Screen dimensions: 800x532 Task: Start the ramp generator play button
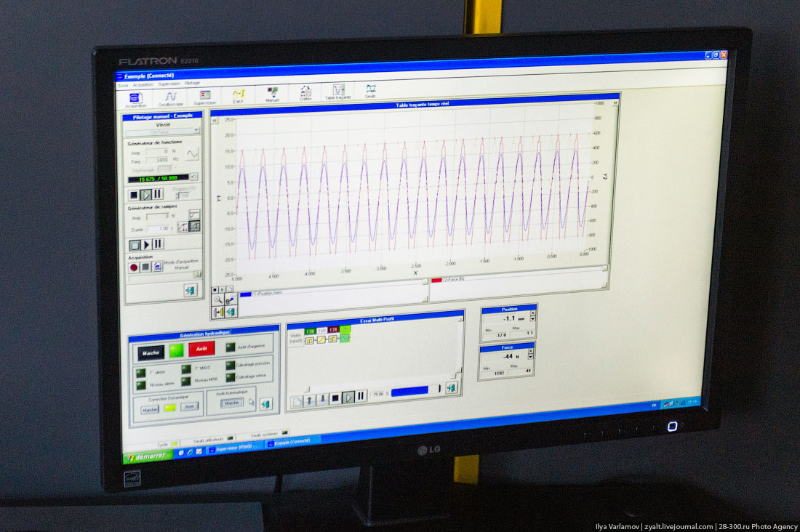[146, 245]
